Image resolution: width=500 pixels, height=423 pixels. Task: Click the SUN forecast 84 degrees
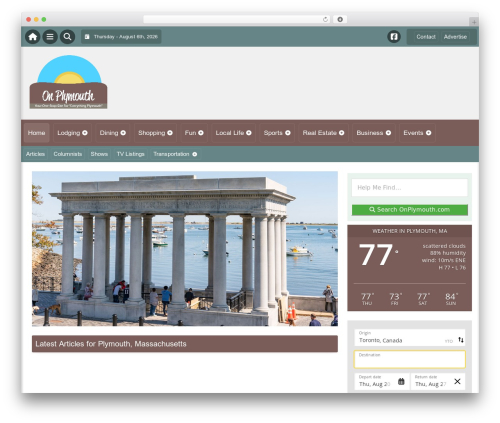[451, 299]
